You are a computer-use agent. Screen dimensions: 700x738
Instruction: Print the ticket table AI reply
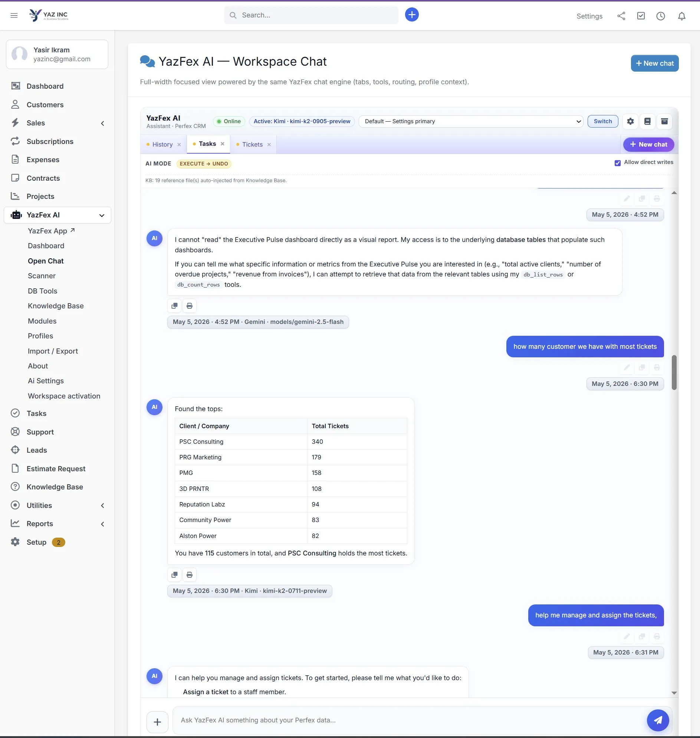[190, 574]
